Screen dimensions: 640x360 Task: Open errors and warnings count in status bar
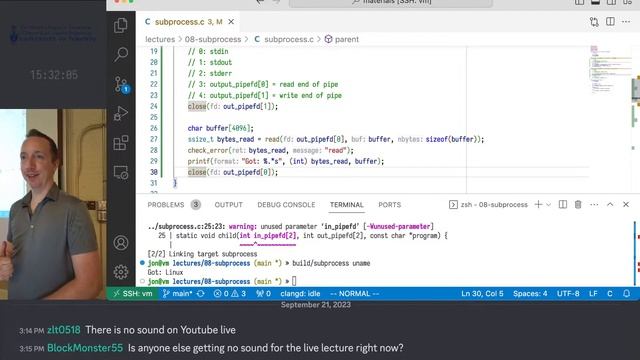point(230,293)
